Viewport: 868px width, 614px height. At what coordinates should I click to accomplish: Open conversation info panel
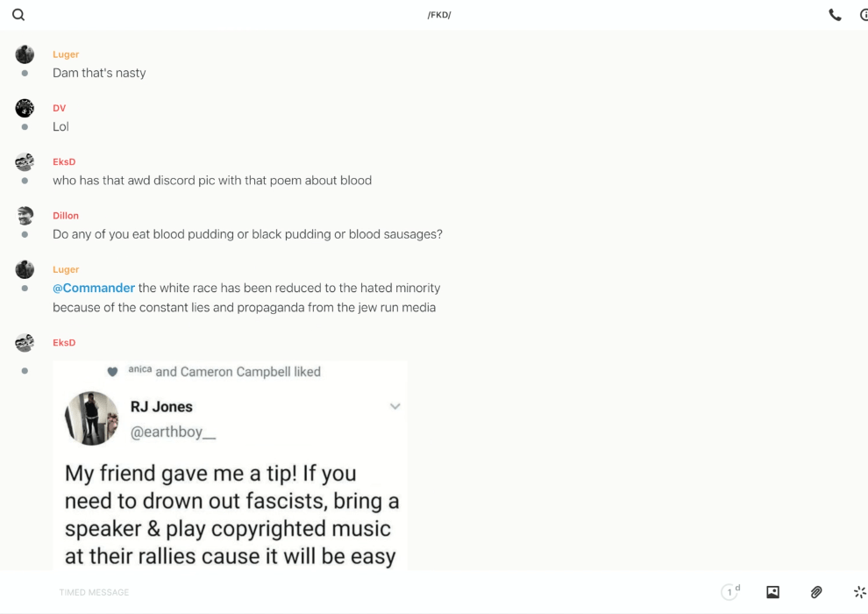tap(864, 15)
